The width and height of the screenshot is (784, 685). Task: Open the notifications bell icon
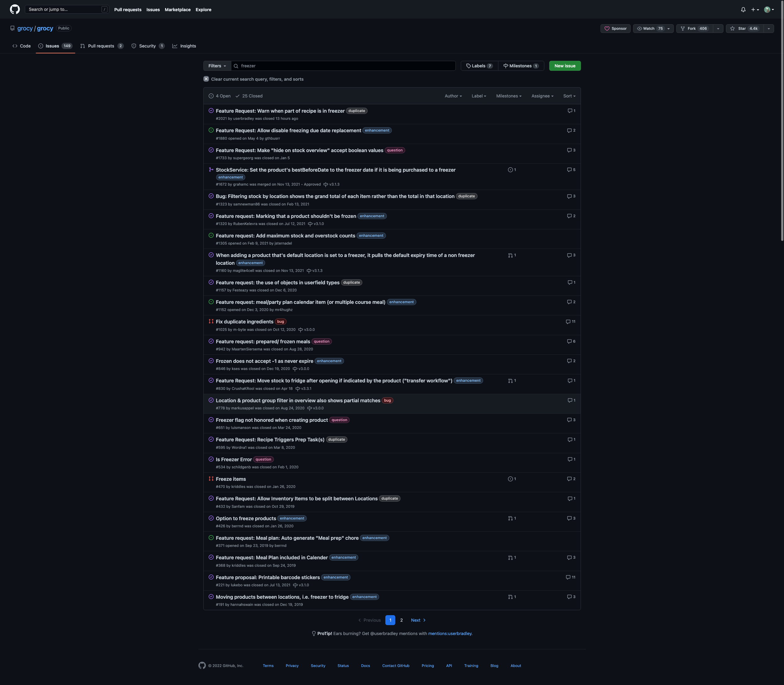(x=743, y=10)
